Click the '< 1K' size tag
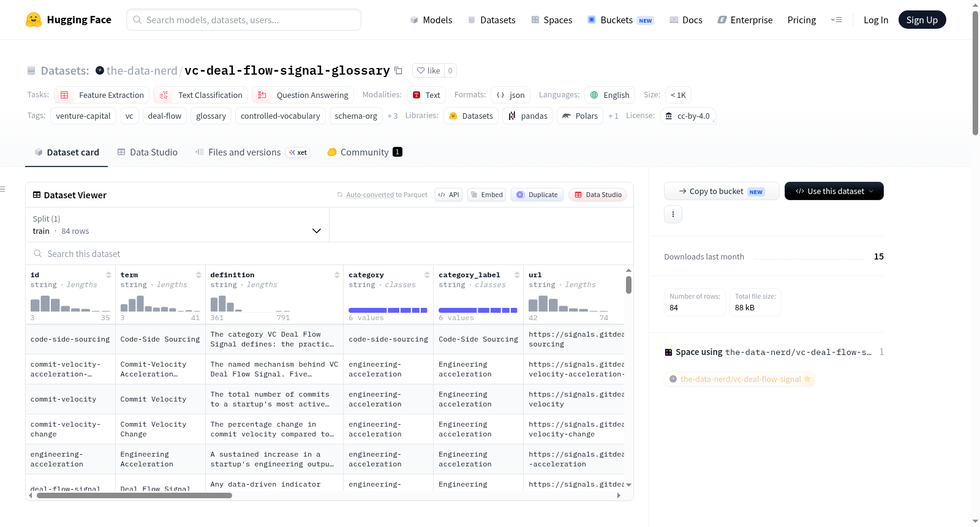 tap(678, 95)
